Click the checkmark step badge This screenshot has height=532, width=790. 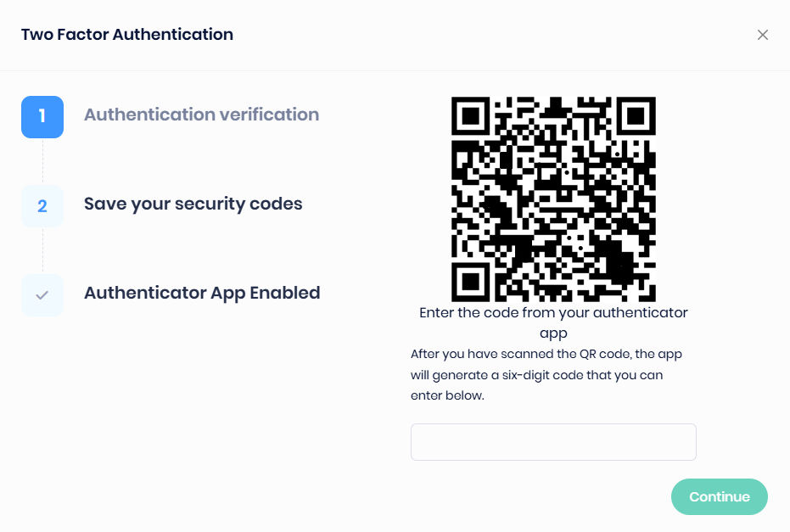[x=42, y=295]
